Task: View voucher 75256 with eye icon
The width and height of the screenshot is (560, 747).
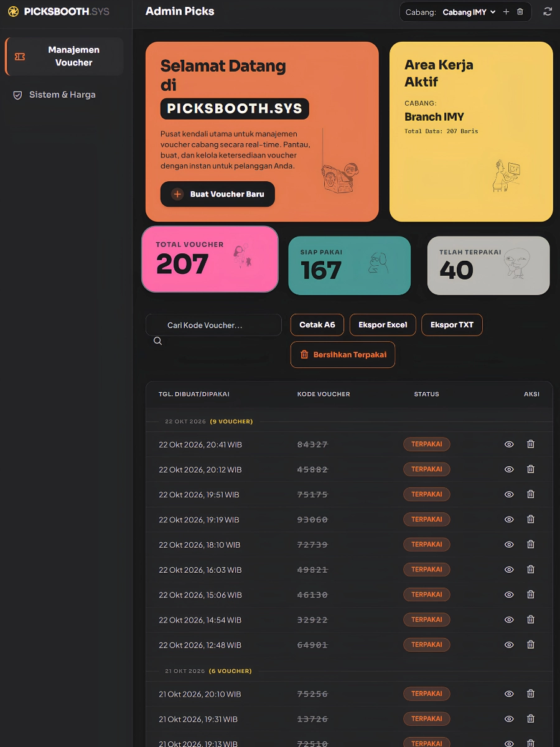Action: [509, 694]
